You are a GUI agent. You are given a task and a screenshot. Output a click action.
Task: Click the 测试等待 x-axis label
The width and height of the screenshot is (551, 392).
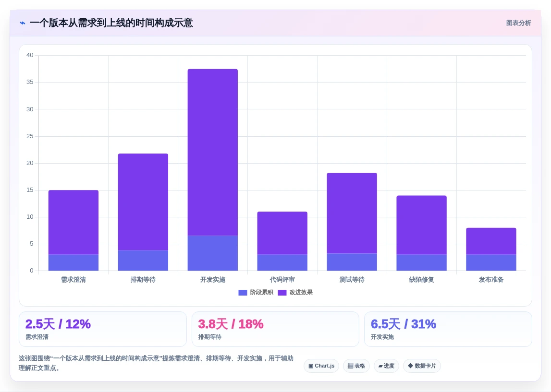pyautogui.click(x=352, y=280)
